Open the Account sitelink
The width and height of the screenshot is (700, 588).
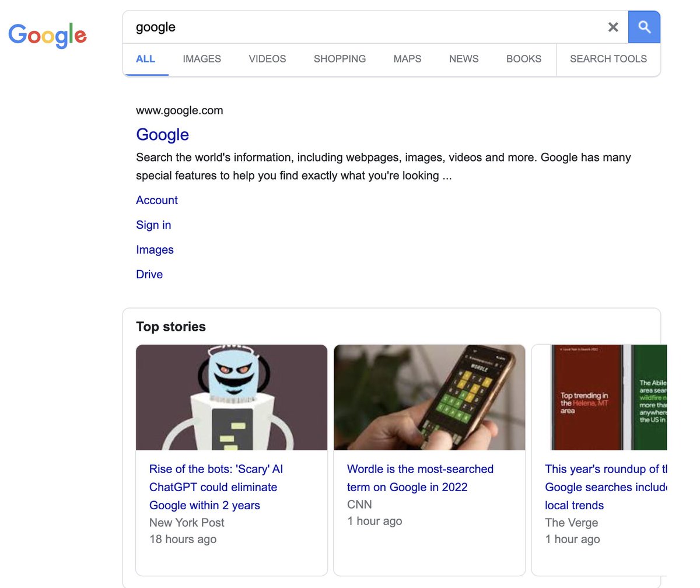(x=157, y=200)
